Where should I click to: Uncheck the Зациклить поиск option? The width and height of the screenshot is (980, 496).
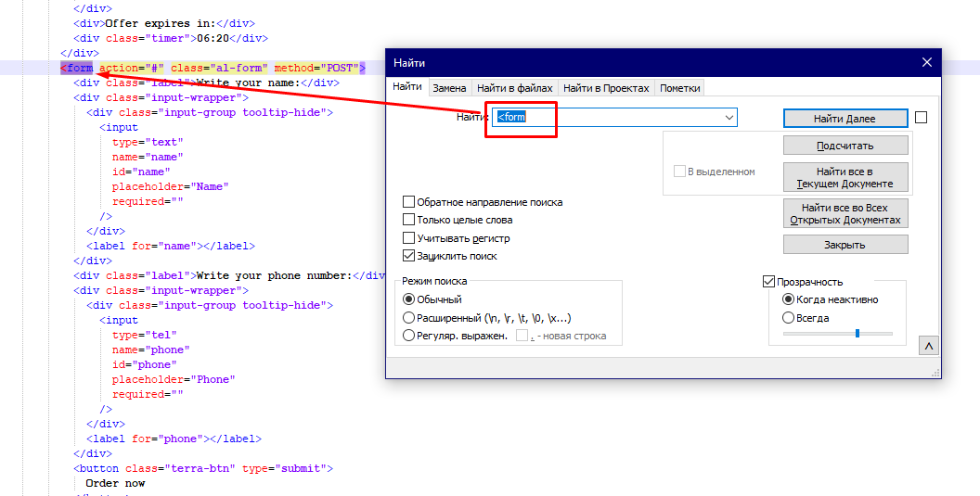(409, 256)
